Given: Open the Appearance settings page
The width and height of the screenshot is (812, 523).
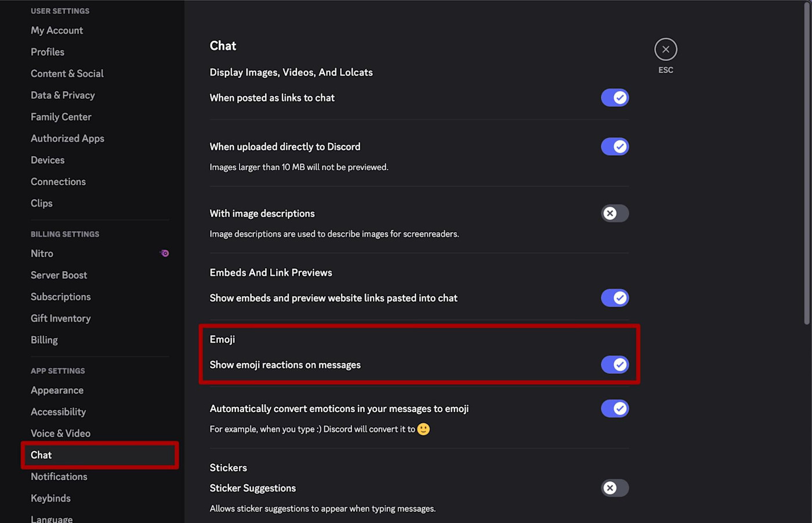Looking at the screenshot, I should pyautogui.click(x=57, y=390).
